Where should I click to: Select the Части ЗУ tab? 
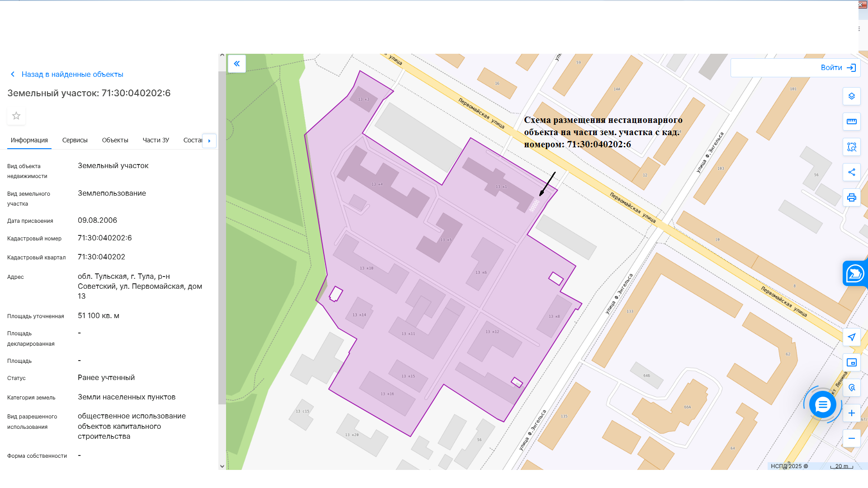[156, 140]
